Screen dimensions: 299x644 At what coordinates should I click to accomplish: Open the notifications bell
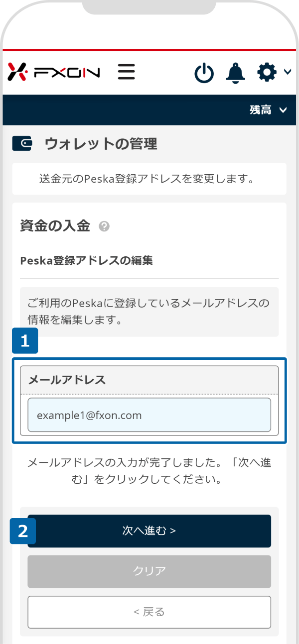pyautogui.click(x=236, y=73)
